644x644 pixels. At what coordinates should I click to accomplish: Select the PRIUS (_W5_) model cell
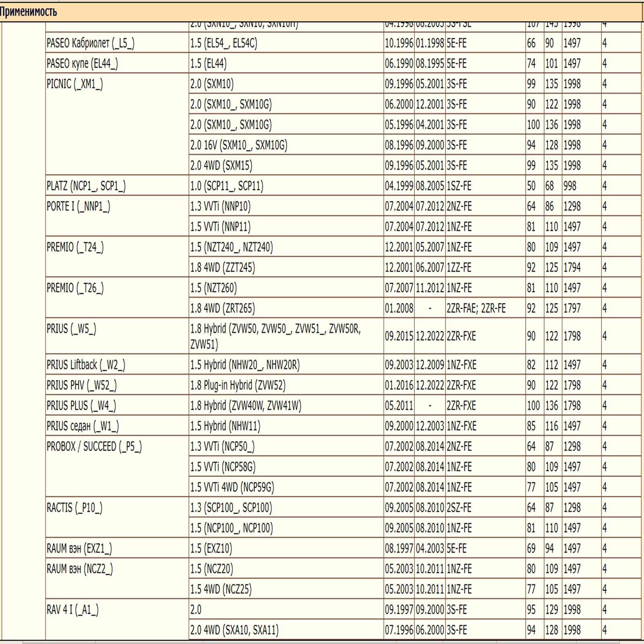point(72,329)
